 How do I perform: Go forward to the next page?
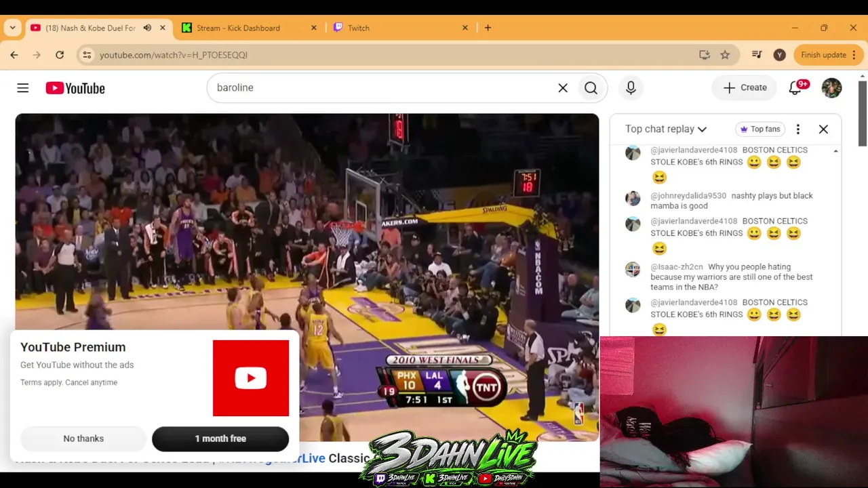click(x=37, y=55)
